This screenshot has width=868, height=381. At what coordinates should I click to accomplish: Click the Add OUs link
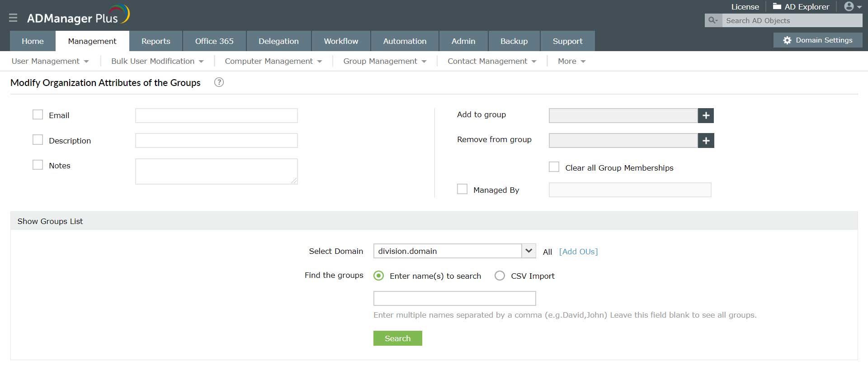578,252
